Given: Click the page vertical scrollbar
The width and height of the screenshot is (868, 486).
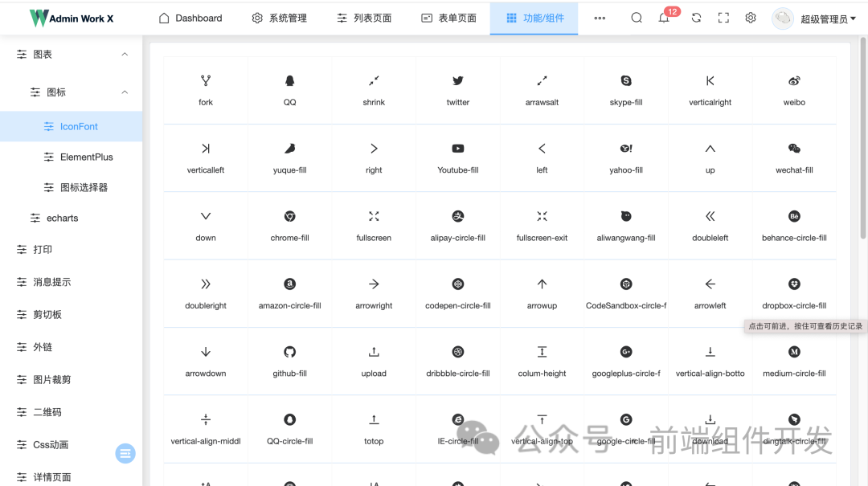Looking at the screenshot, I should click(863, 138).
